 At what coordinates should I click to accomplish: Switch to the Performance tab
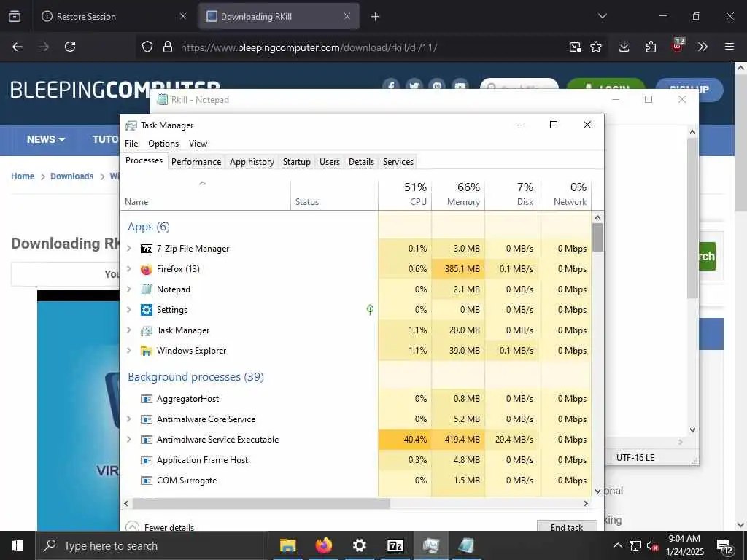click(x=196, y=162)
